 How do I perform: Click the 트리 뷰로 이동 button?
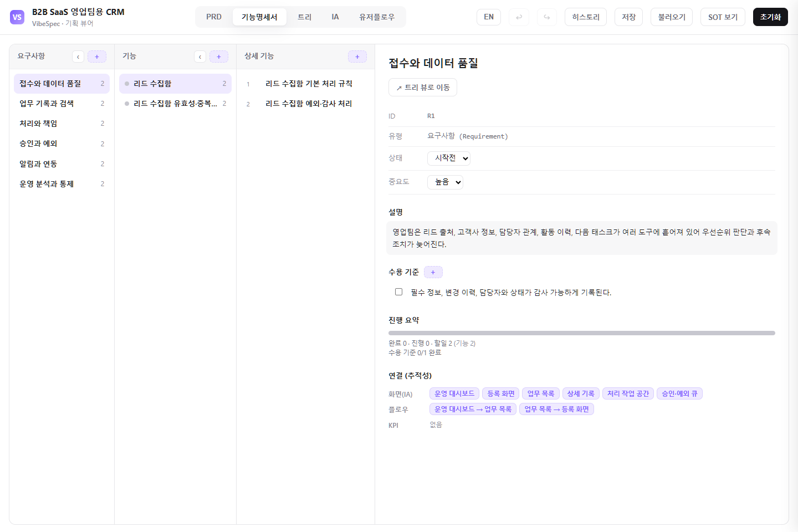pyautogui.click(x=423, y=88)
